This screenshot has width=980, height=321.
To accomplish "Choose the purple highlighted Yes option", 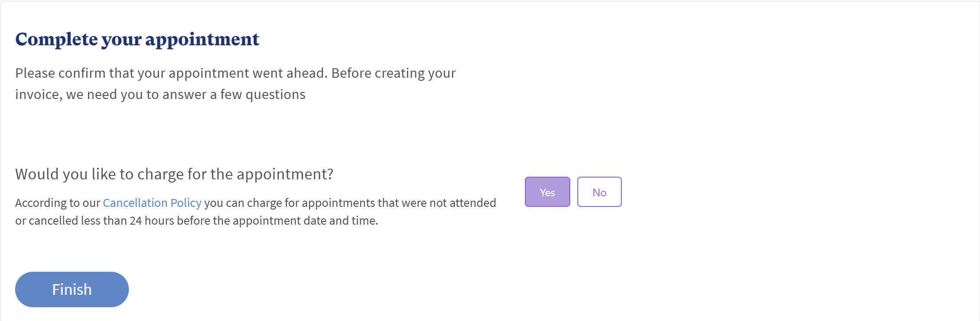I will click(x=547, y=192).
